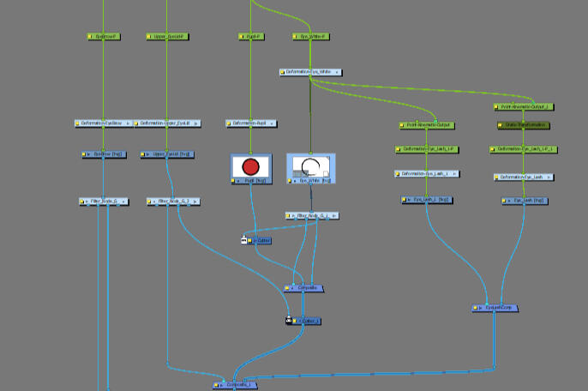Click the Cutter_1 node's inverted icon
This screenshot has width=588, height=391.
[x=290, y=321]
